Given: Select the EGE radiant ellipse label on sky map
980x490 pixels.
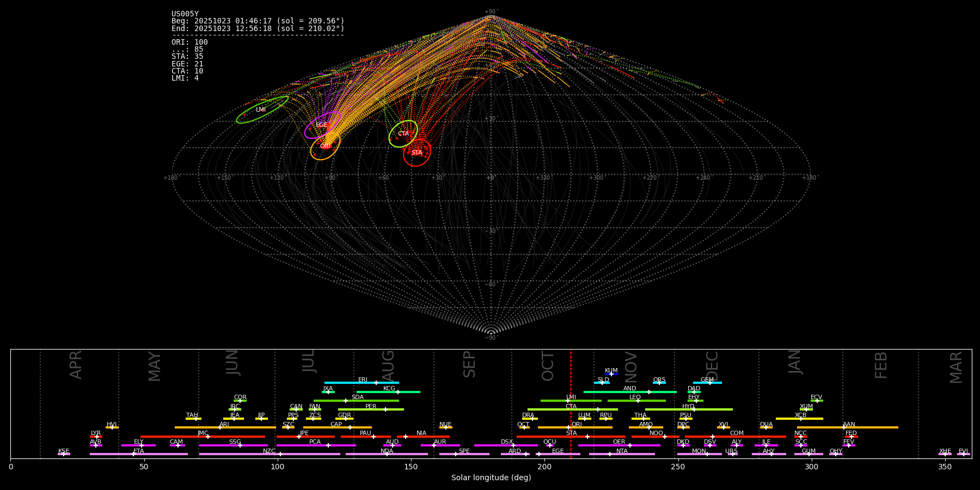Looking at the screenshot, I should [x=322, y=125].
